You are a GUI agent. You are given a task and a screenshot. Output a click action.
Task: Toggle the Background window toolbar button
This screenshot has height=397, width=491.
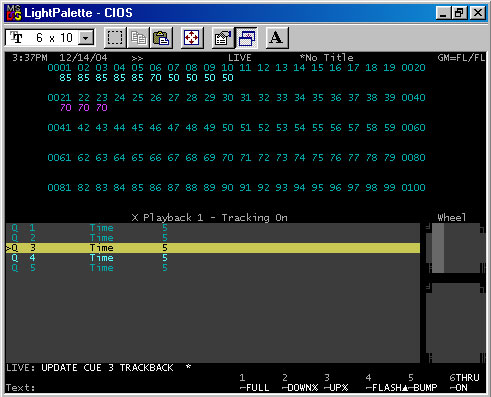pos(246,38)
